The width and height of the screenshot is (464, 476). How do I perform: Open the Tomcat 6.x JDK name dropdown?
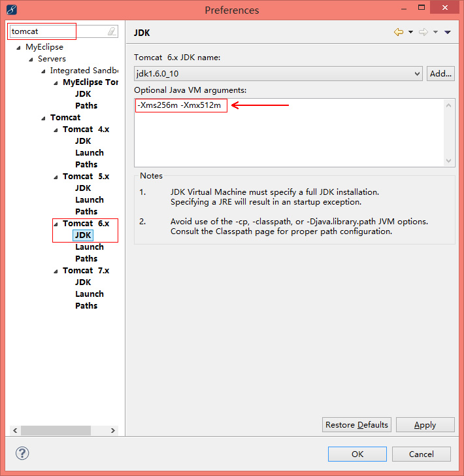[x=278, y=73]
